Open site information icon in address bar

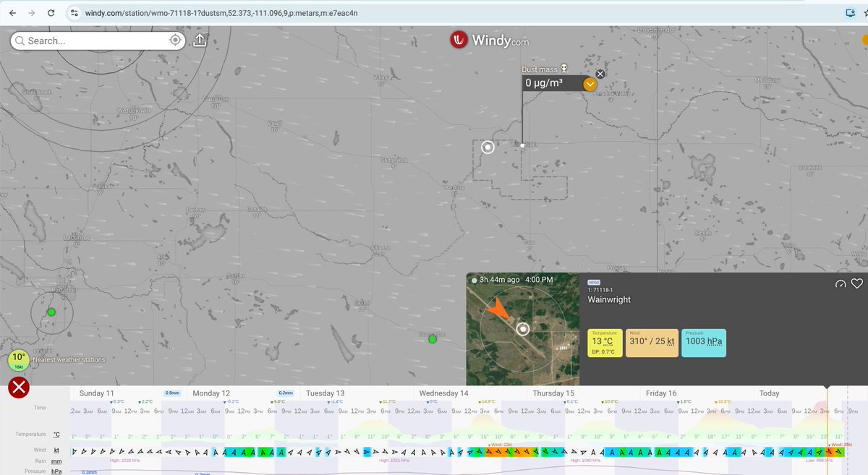(75, 13)
